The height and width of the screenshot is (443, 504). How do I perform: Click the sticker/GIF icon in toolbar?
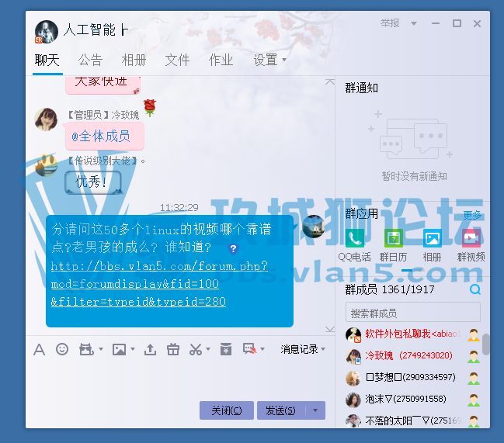point(86,349)
